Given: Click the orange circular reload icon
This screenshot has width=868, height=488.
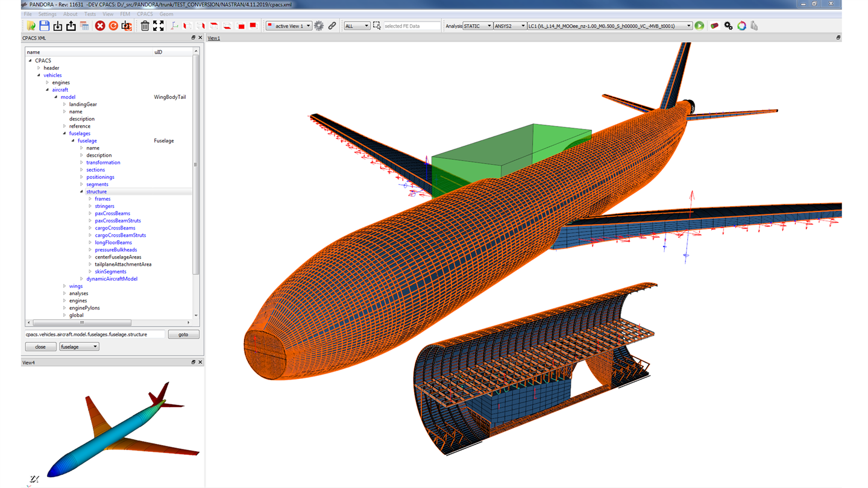Looking at the screenshot, I should [x=113, y=26].
